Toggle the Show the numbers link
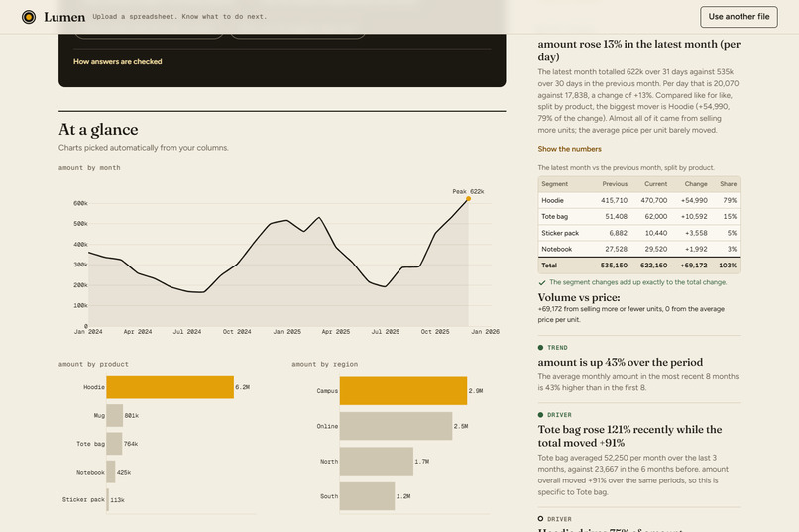Screen dimensions: 799x532 [569, 149]
